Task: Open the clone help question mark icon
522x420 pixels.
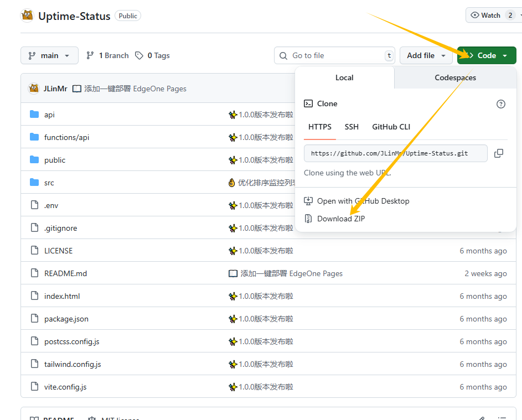Action: tap(501, 104)
